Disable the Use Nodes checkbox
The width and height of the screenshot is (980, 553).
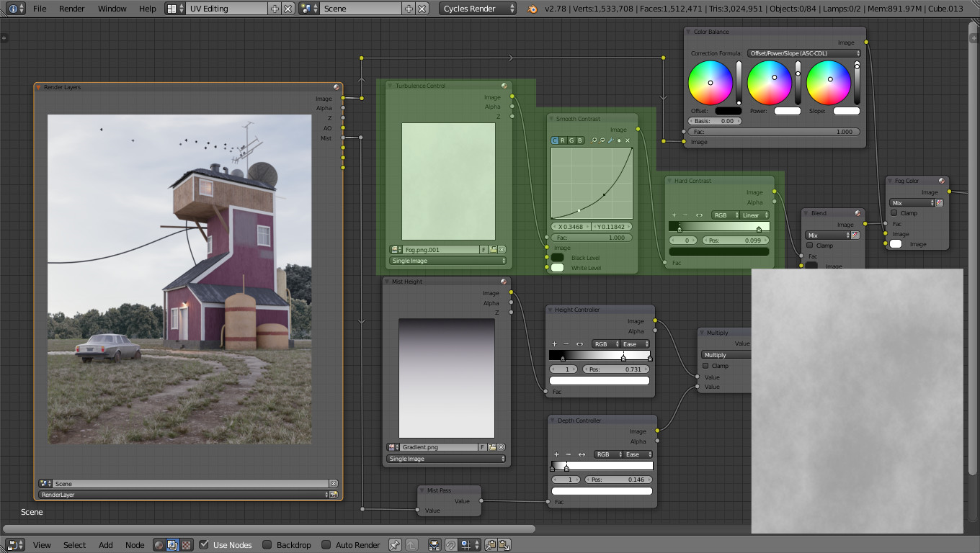[204, 545]
